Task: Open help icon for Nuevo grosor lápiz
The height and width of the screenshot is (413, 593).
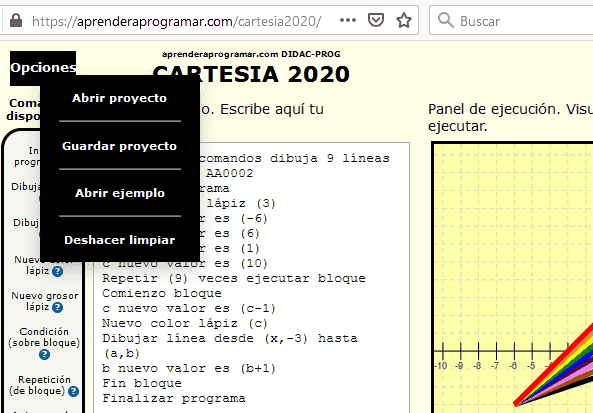Action: pyautogui.click(x=57, y=307)
